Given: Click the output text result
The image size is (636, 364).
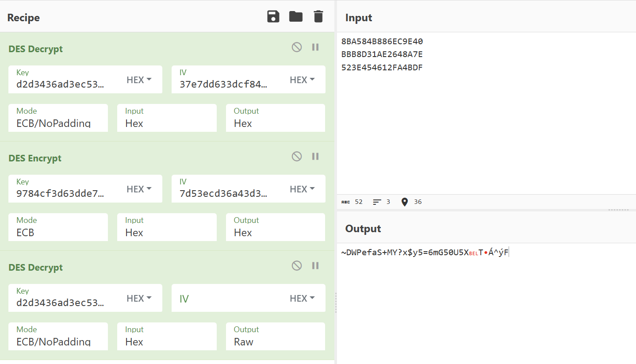Looking at the screenshot, I should [x=425, y=253].
